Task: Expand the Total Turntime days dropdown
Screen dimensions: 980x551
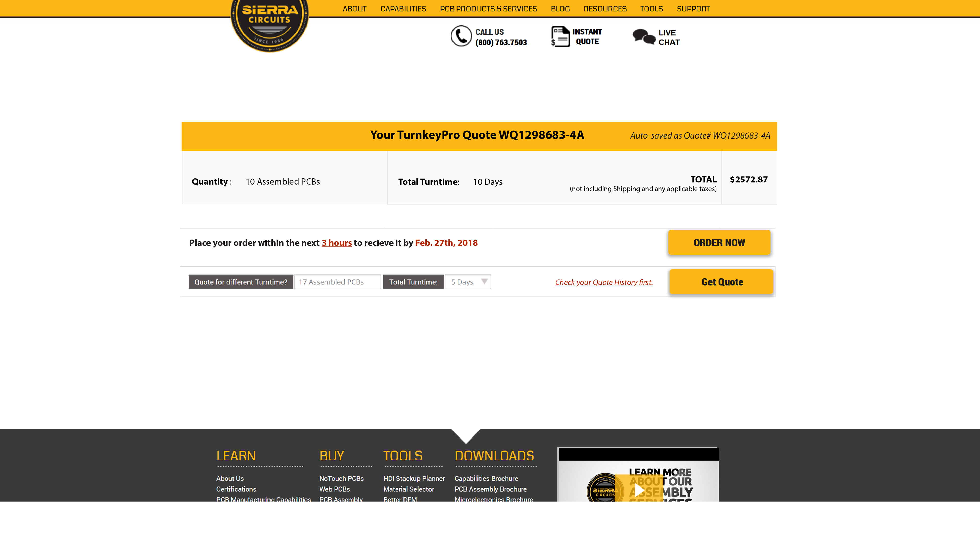Action: [x=468, y=282]
